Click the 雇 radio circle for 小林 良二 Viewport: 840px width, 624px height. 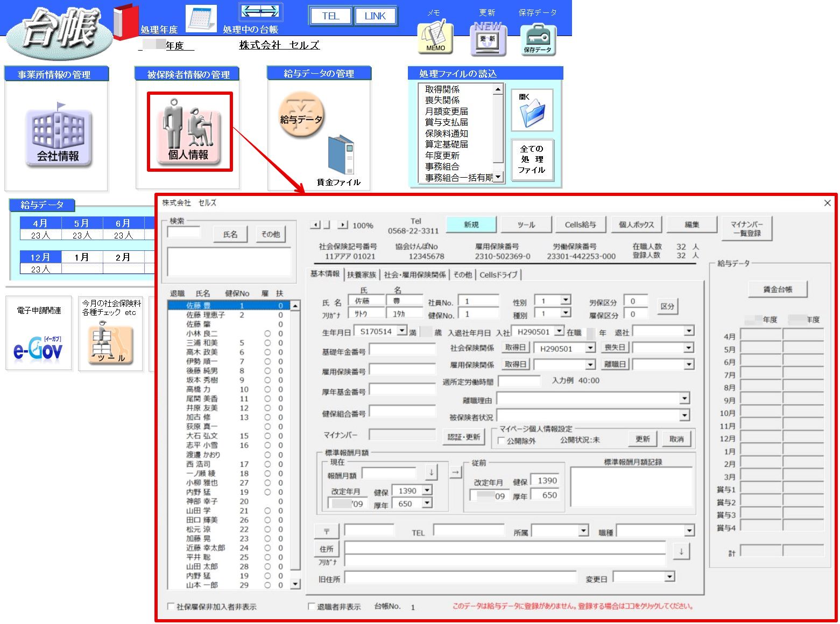pos(267,333)
